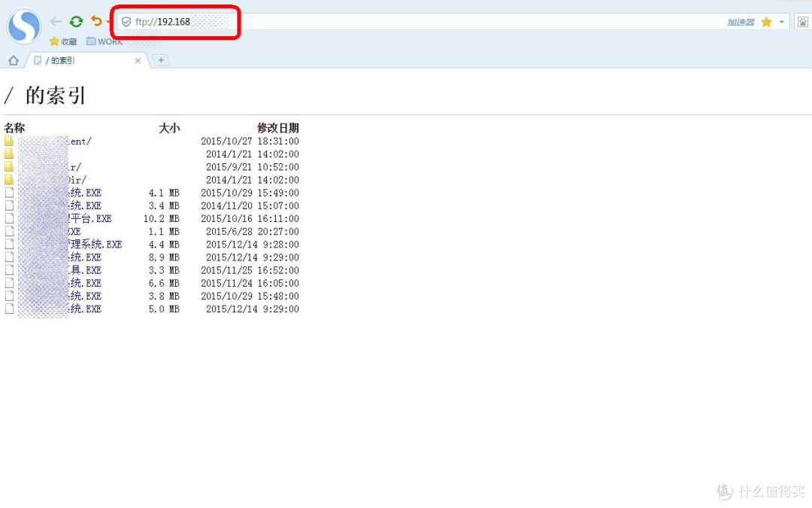Switch to the "/ 的索引" tab

(x=87, y=61)
